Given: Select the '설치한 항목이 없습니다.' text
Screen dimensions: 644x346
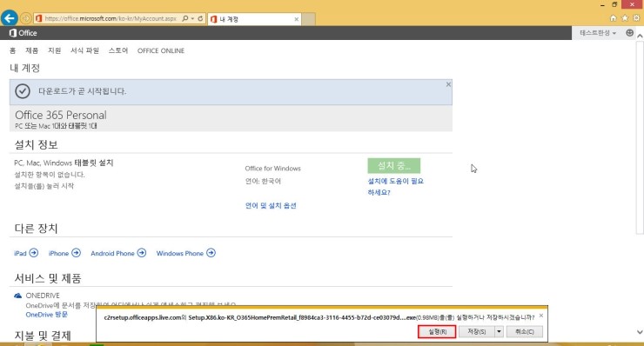Looking at the screenshot, I should pos(50,175).
